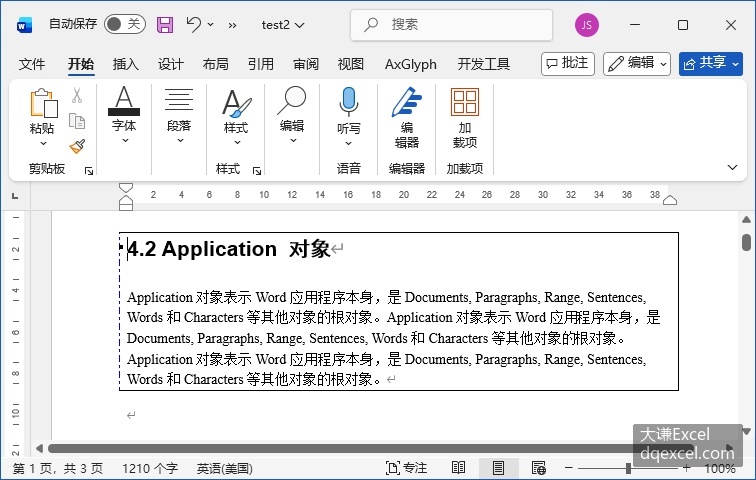Screen dimensions: 756x480
Task: Activate the format painter brush
Action: click(77, 147)
